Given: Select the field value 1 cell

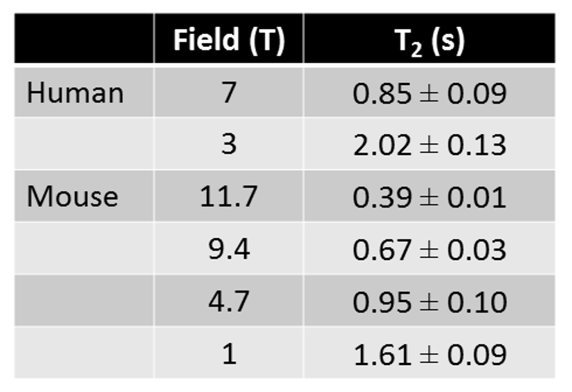Looking at the screenshot, I should point(228,354).
